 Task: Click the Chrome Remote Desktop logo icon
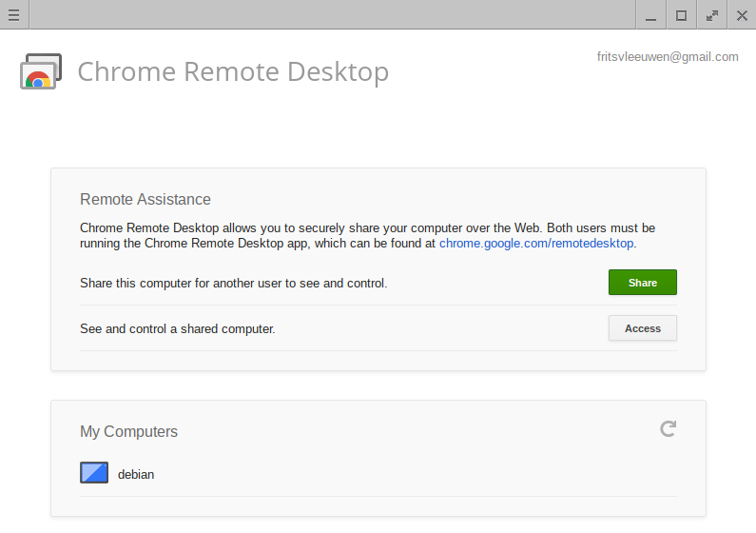(41, 71)
